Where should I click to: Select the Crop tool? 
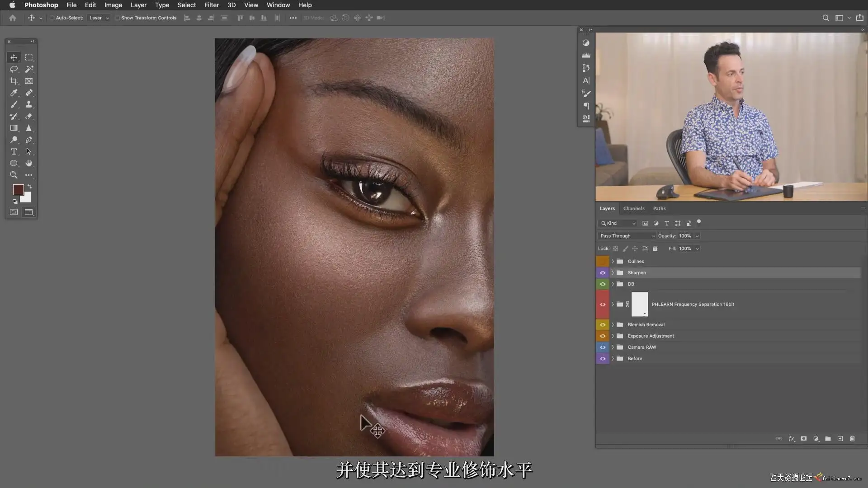(14, 81)
